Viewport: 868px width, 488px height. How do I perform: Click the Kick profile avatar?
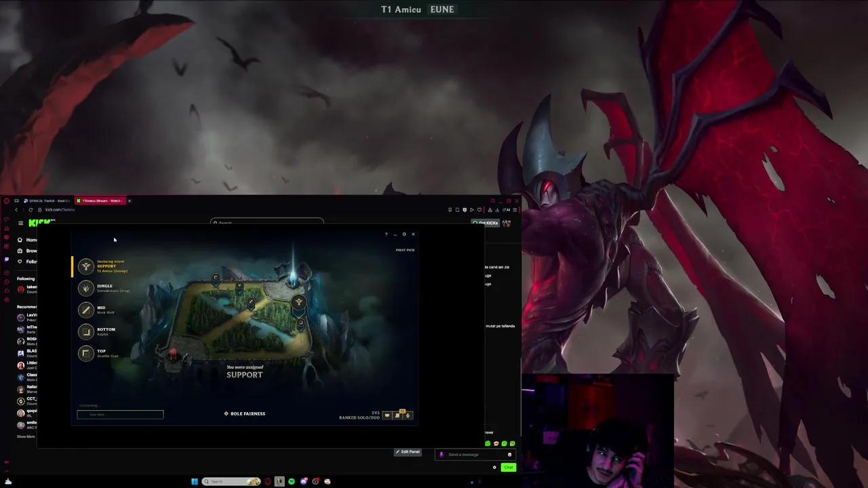(x=507, y=223)
